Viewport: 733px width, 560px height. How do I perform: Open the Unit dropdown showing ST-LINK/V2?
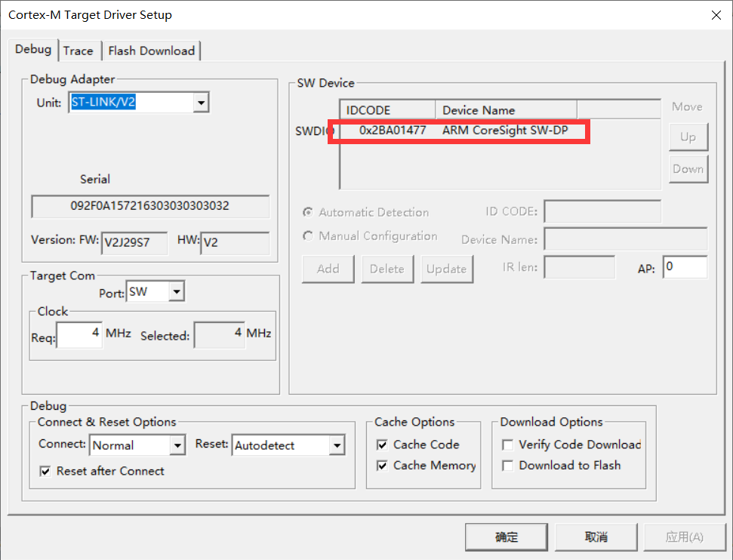200,102
